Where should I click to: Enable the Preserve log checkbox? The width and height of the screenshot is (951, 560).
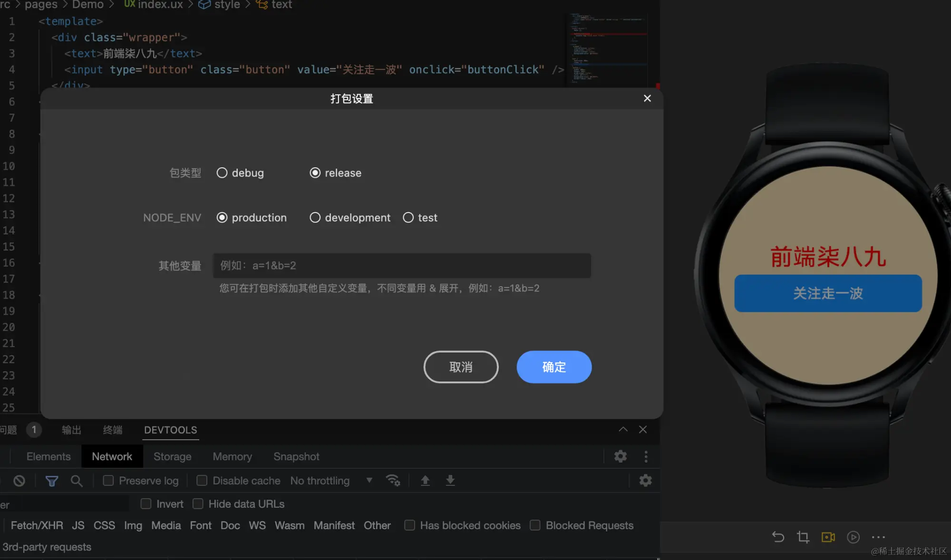pos(108,481)
